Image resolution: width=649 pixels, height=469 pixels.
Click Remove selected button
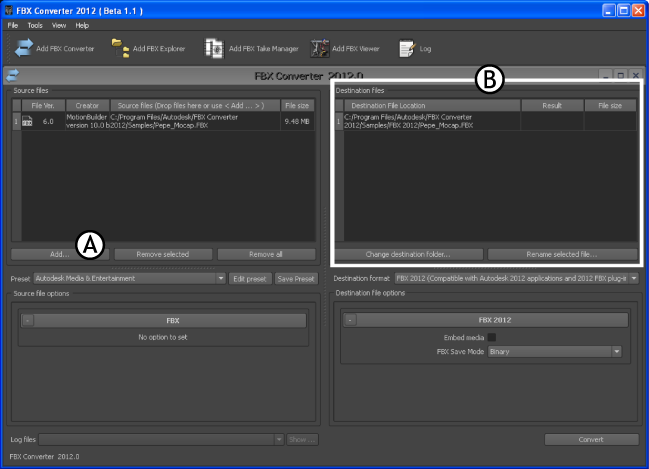click(163, 254)
